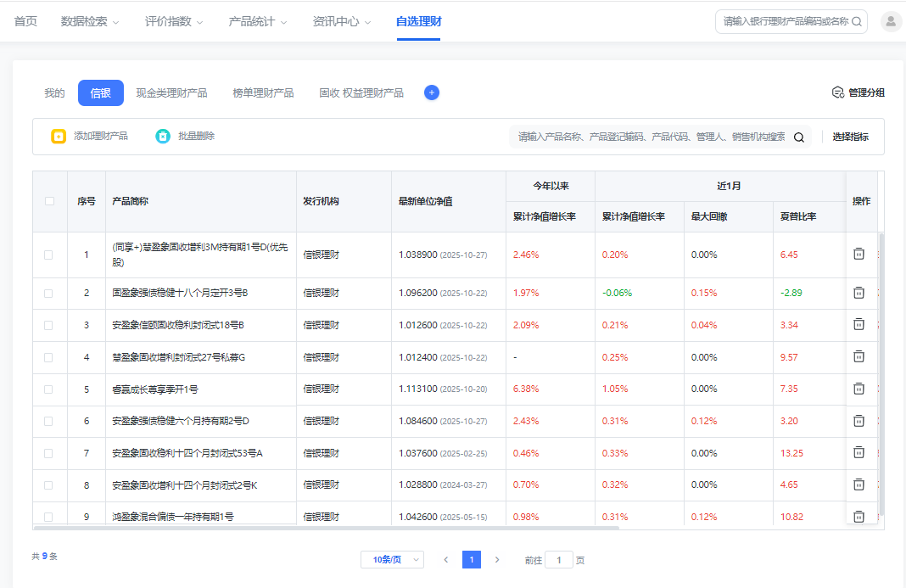This screenshot has height=588, width=906.
Task: Delete row 1 using its trash icon
Action: tap(858, 254)
